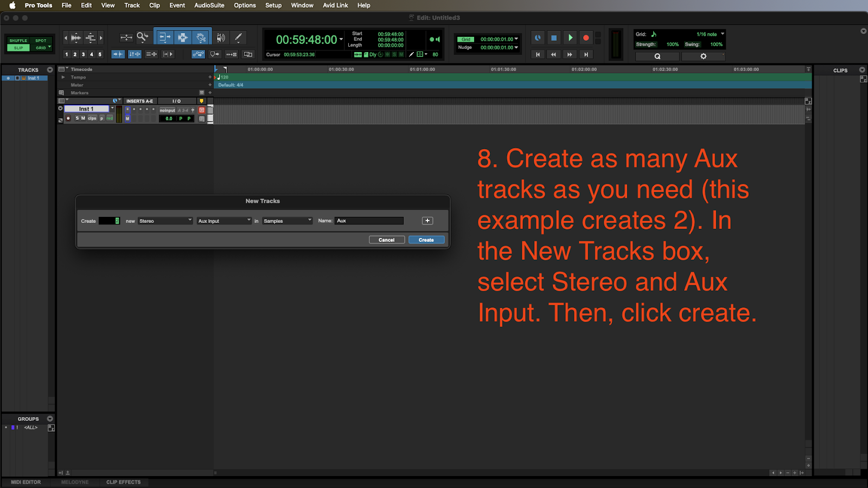Screen dimensions: 868x488
Task: Open the MIDI Editor tab
Action: [26, 482]
